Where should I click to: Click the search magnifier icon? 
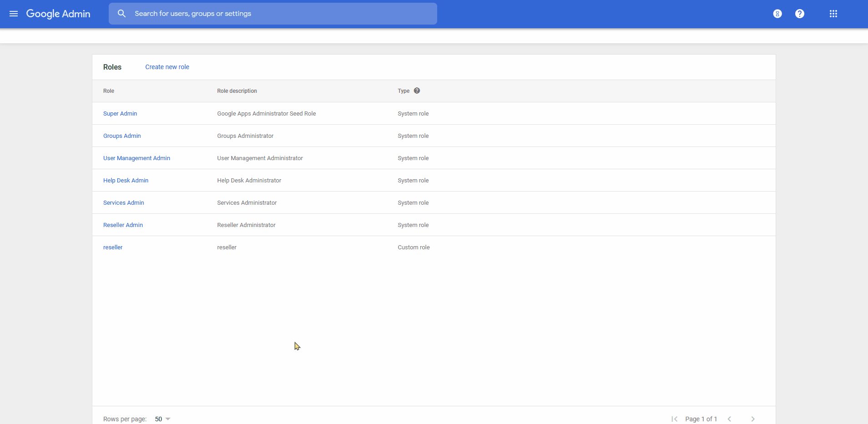121,14
